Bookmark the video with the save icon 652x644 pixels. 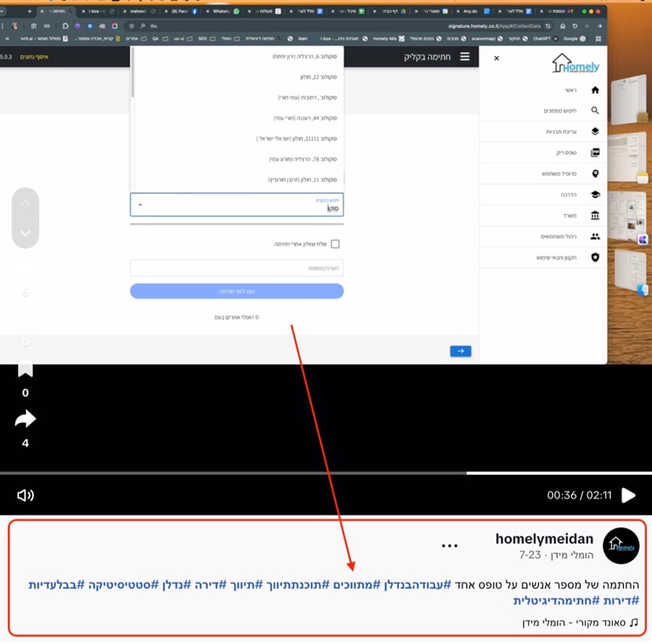click(26, 370)
